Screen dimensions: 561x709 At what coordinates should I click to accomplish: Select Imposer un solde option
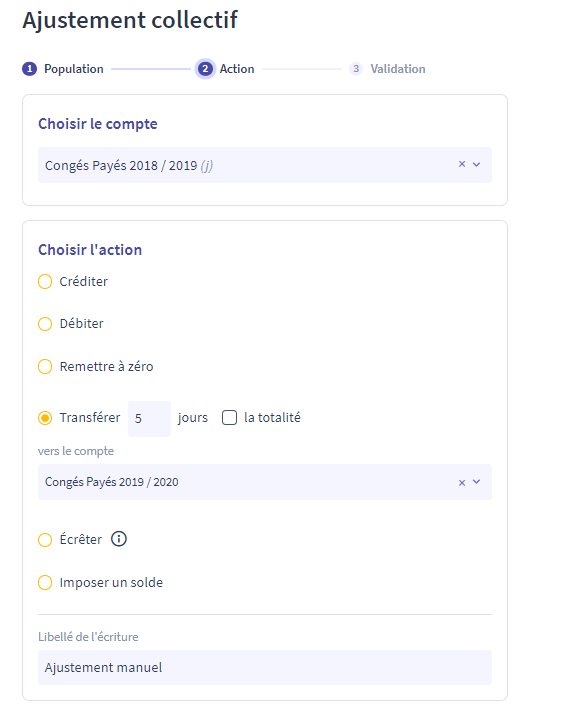45,582
